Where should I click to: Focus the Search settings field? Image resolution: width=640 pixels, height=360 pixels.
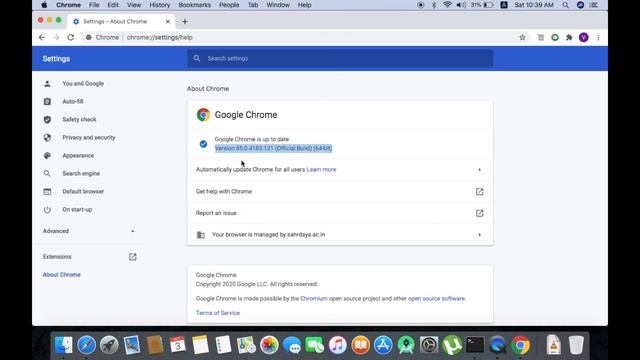(340, 58)
